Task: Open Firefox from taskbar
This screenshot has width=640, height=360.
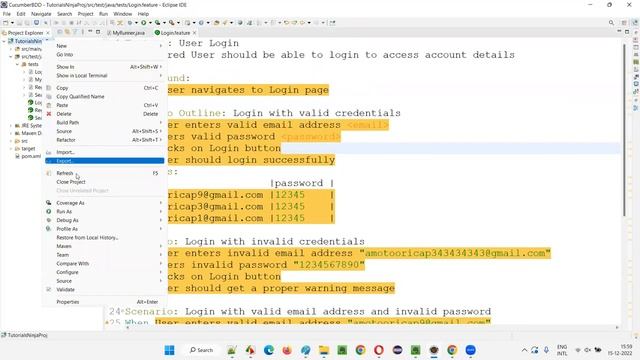Action: click(x=287, y=350)
